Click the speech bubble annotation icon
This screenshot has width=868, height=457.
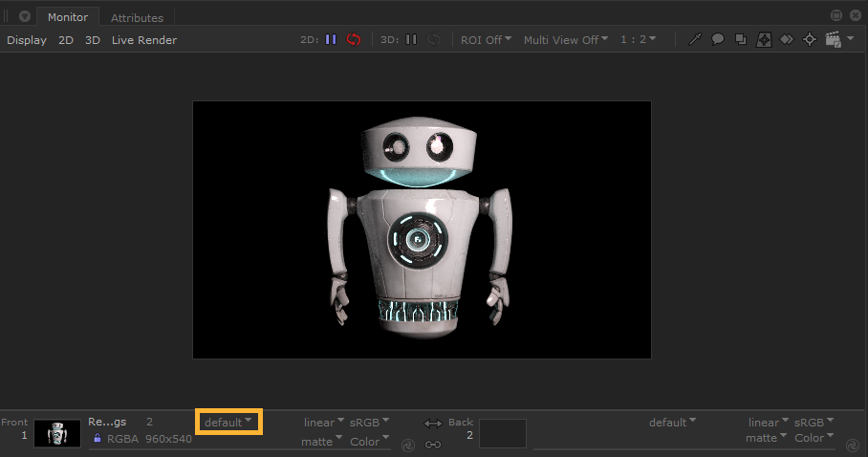(717, 39)
